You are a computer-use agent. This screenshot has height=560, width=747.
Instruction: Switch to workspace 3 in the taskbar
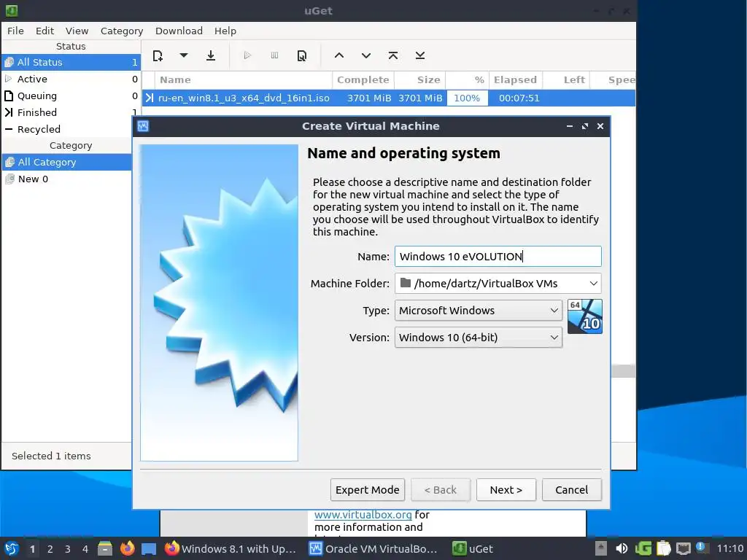(x=68, y=549)
